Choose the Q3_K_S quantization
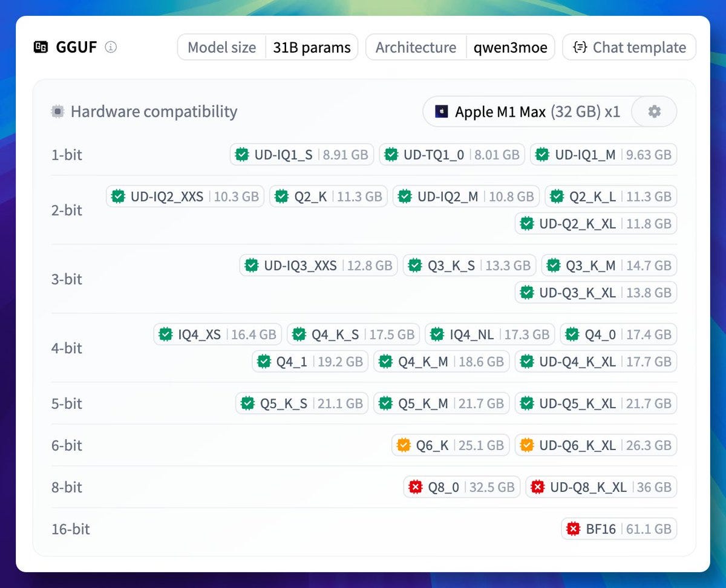Viewport: 726px width, 588px height. [x=469, y=265]
